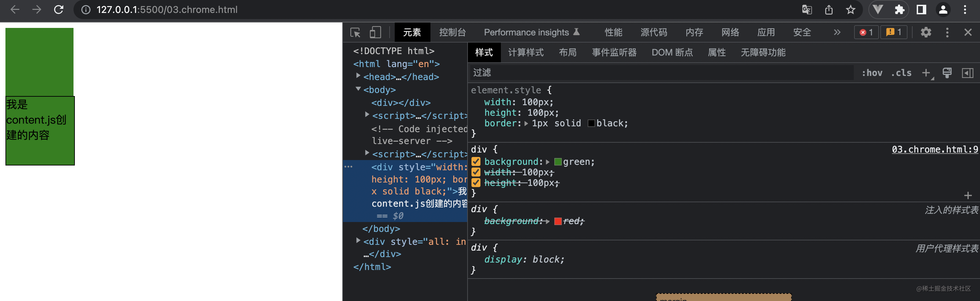Toggle the computed styles sidebar icon
The image size is (980, 301).
pos(967,73)
